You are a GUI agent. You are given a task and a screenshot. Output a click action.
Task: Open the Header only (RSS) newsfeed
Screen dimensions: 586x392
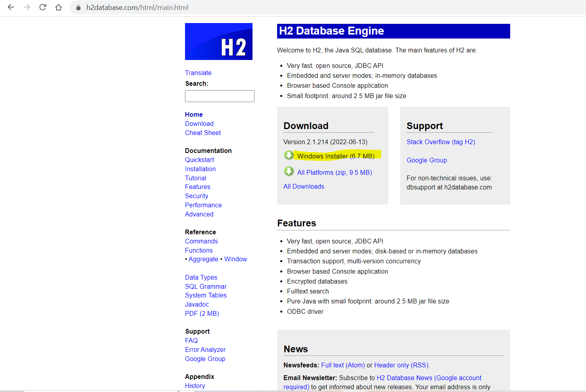pyautogui.click(x=401, y=365)
